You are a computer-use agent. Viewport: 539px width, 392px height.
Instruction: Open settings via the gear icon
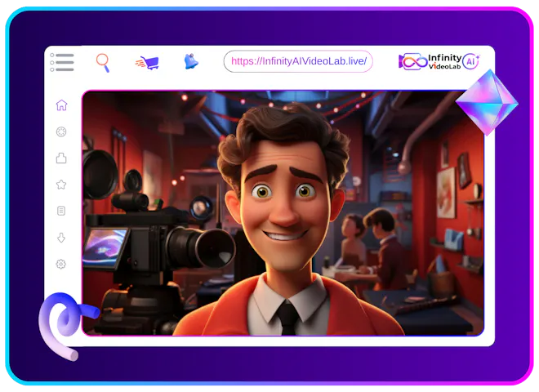(61, 264)
